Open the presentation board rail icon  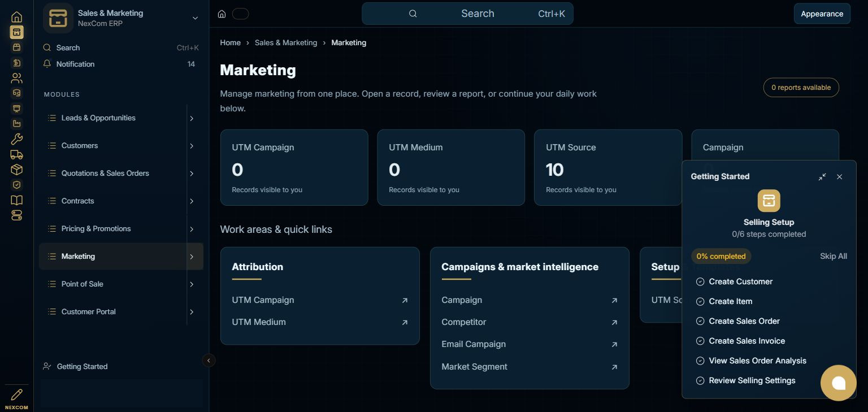tap(17, 109)
